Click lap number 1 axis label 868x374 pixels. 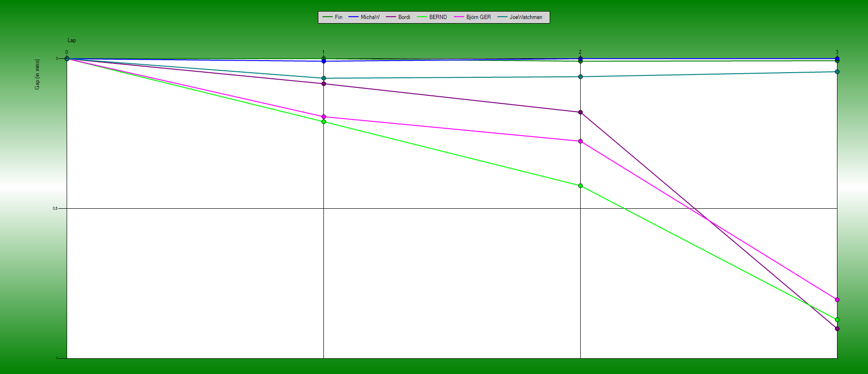tap(323, 52)
